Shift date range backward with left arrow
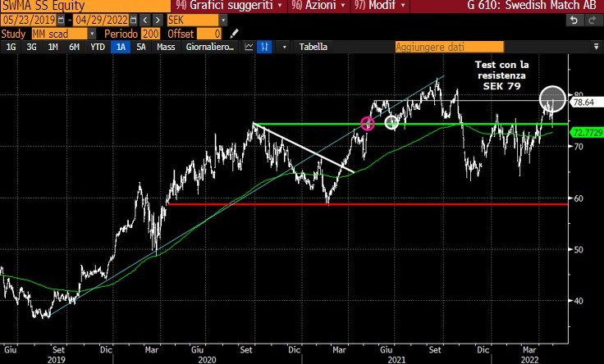This screenshot has height=364, width=604. [x=144, y=20]
